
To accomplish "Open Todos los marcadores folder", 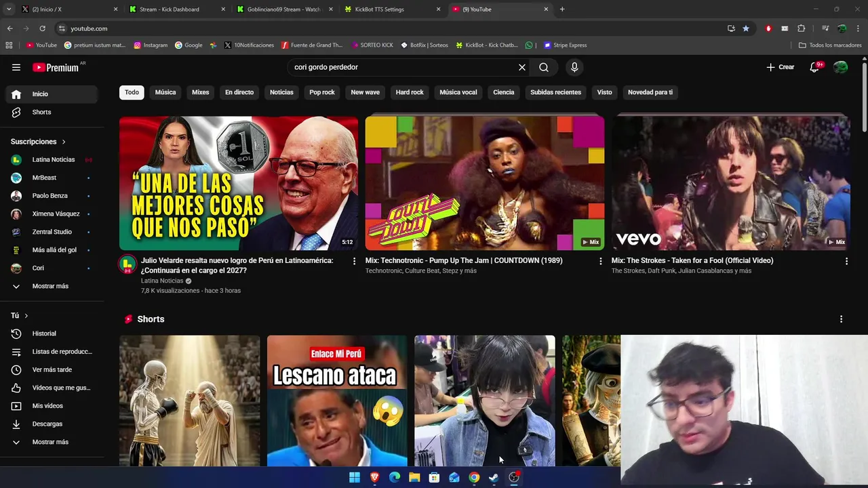I will (x=830, y=45).
